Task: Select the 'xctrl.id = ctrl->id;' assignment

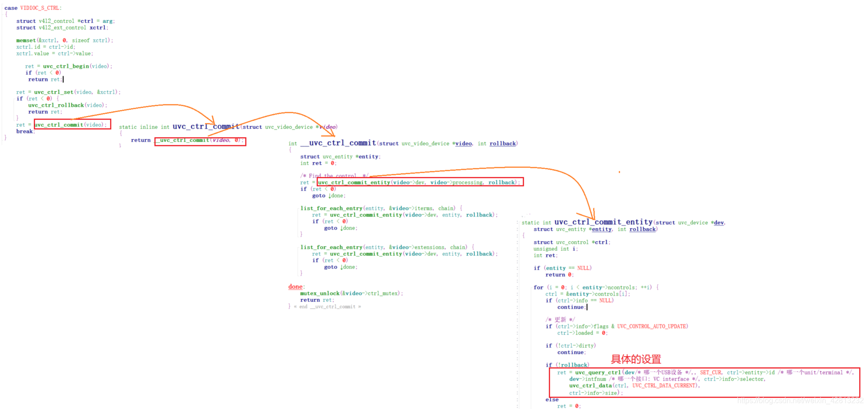Action: tap(46, 47)
